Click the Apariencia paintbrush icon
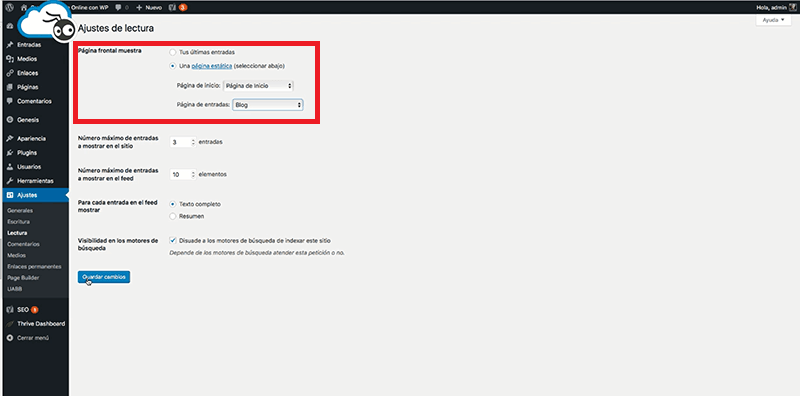 click(x=10, y=138)
